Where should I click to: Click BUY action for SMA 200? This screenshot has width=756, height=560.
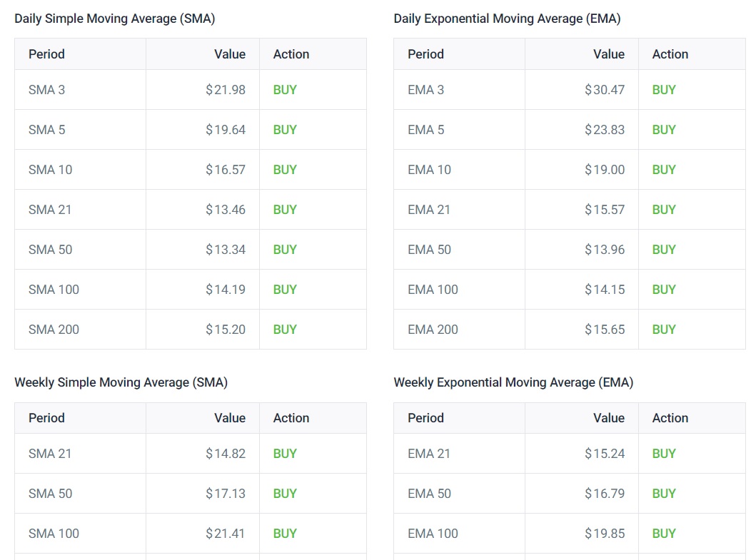click(x=284, y=329)
